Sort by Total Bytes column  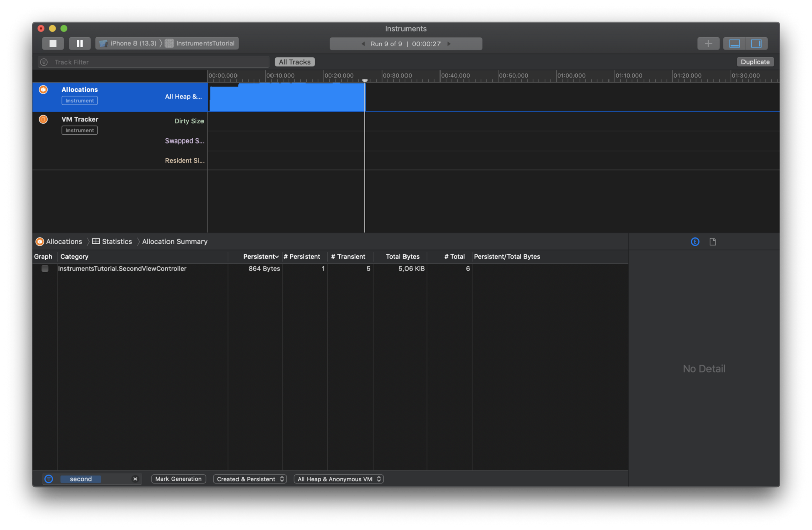click(400, 257)
